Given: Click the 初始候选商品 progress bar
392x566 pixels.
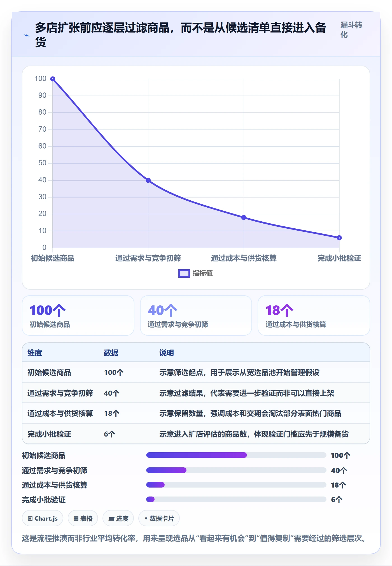Looking at the screenshot, I should (236, 455).
